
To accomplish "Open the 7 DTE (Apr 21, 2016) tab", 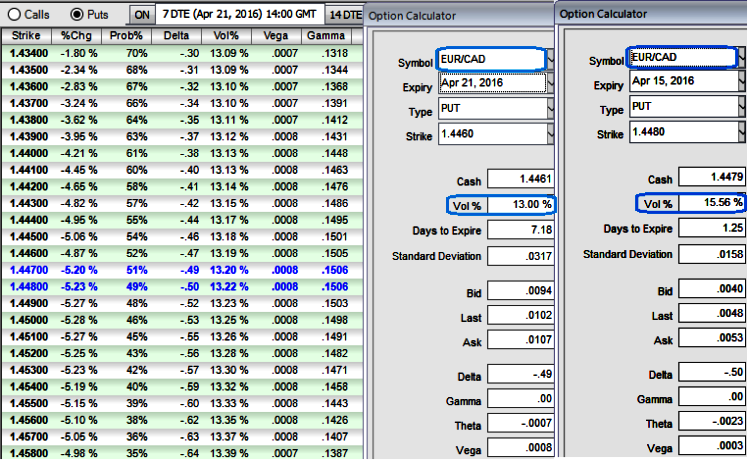I will pos(241,15).
